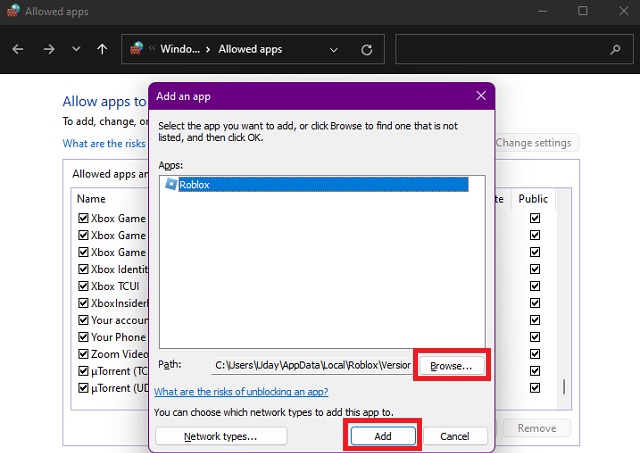The width and height of the screenshot is (640, 453).
Task: Toggle the Zoom Video checkbox
Action: tap(83, 354)
